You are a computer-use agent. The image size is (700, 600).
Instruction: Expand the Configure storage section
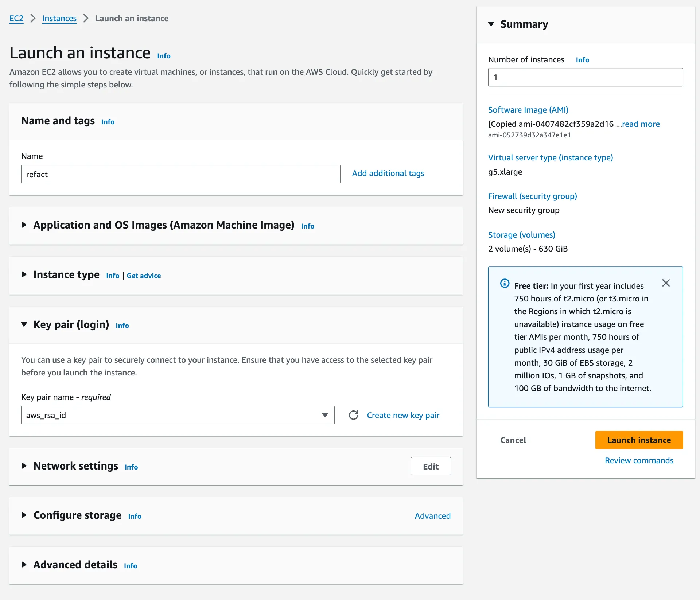[x=24, y=515]
